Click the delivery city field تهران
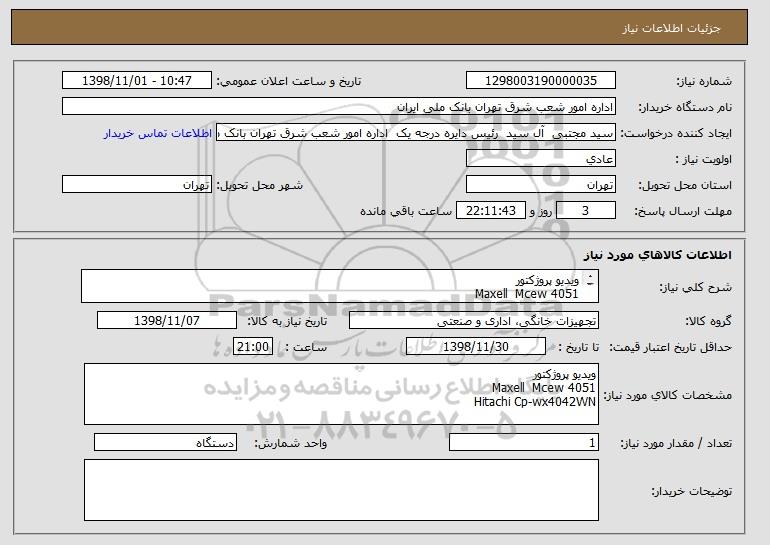 click(137, 185)
